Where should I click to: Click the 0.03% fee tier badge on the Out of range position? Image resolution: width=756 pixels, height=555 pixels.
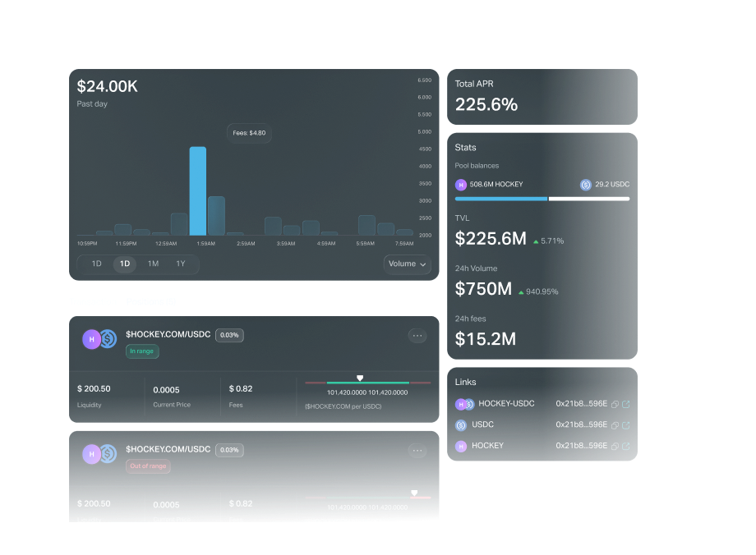(229, 450)
